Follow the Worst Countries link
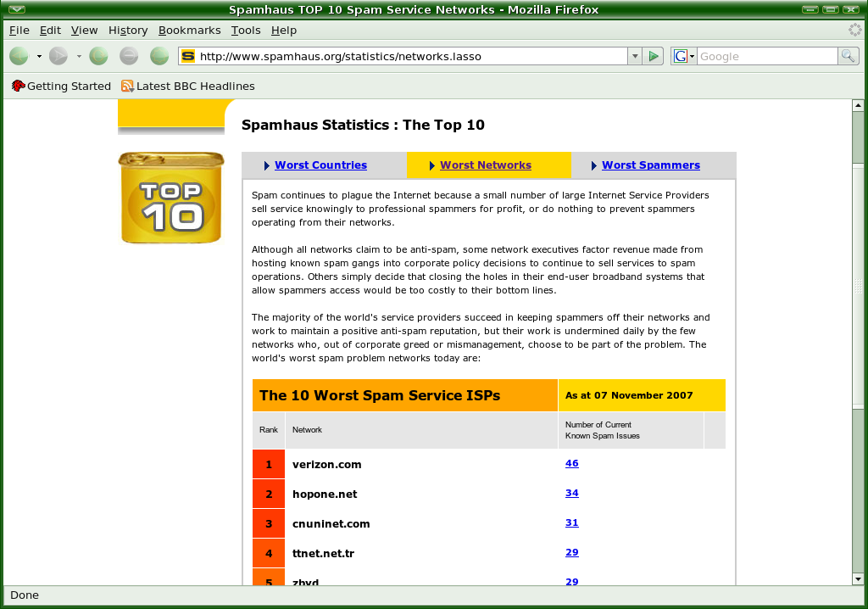The height and width of the screenshot is (609, 868). [x=320, y=165]
